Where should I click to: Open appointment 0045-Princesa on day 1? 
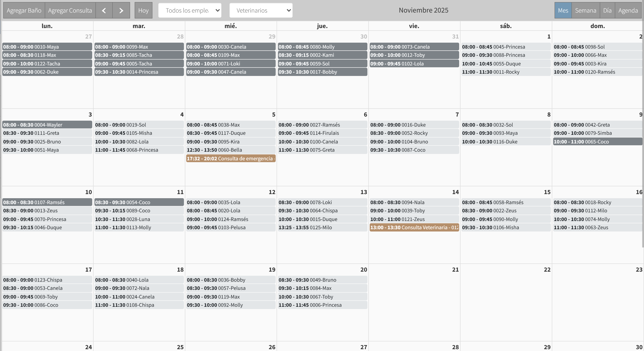tap(505, 47)
